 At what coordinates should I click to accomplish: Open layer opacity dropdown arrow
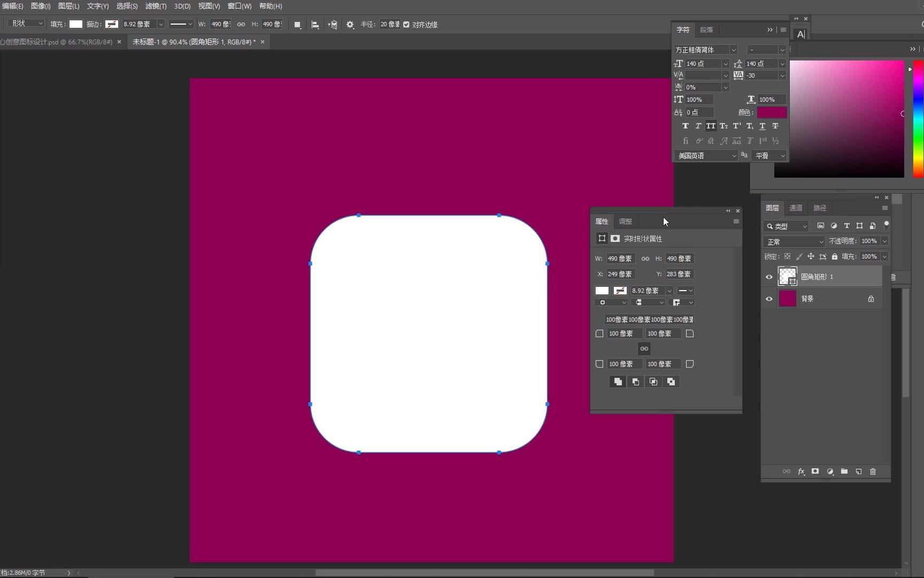[x=884, y=241]
